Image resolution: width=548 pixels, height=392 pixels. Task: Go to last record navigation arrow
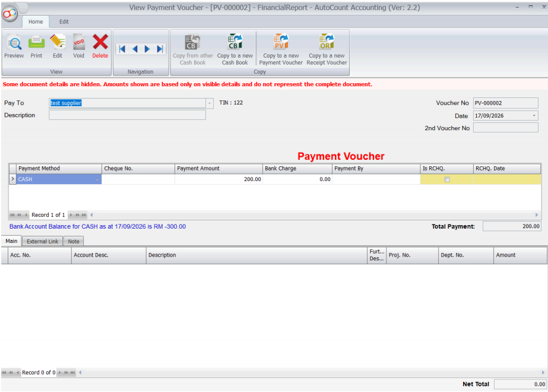[160, 49]
